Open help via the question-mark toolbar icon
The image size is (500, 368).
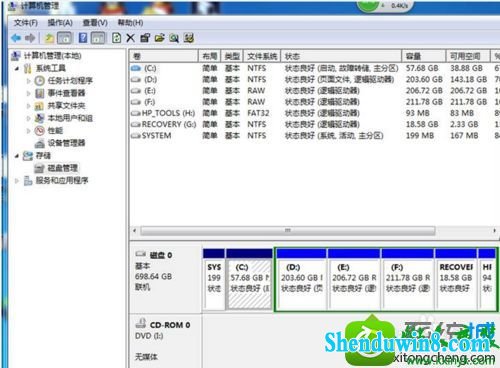pyautogui.click(x=83, y=38)
